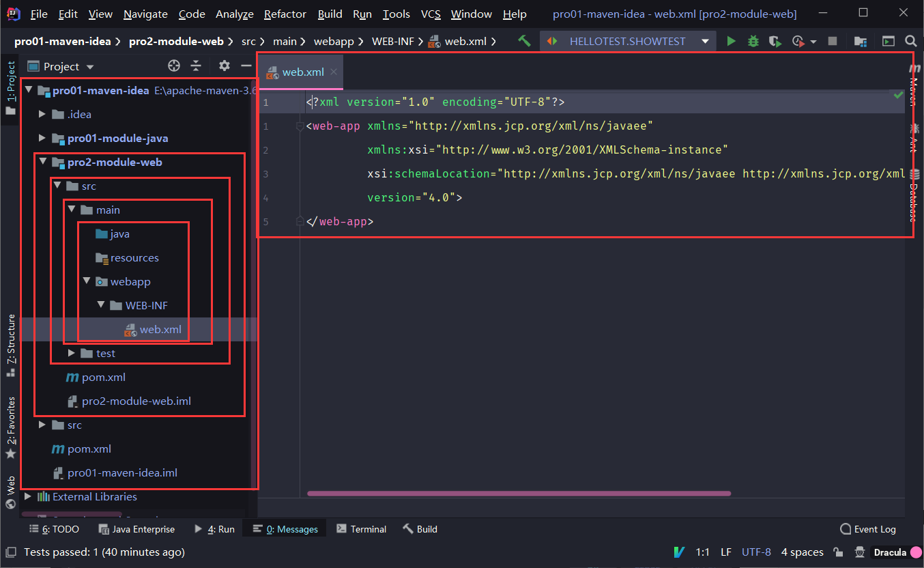Screen dimensions: 924x568
Task: Toggle the 1: Project tool window stripe button
Action: coord(10,88)
